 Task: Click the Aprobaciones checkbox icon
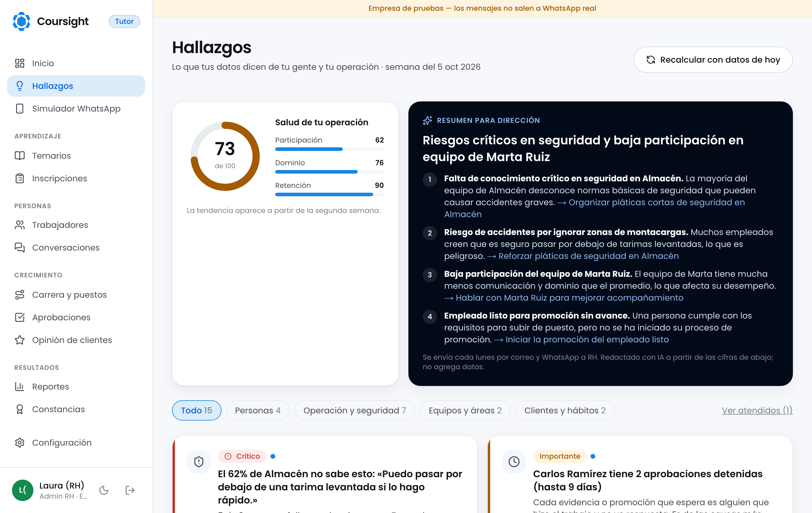(20, 317)
